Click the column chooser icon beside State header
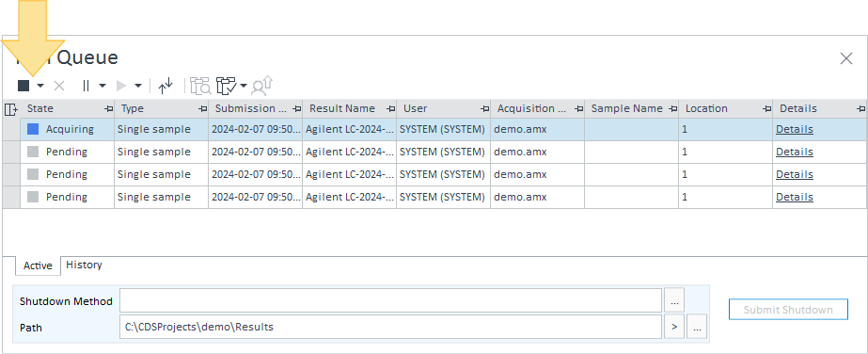 pyautogui.click(x=10, y=109)
